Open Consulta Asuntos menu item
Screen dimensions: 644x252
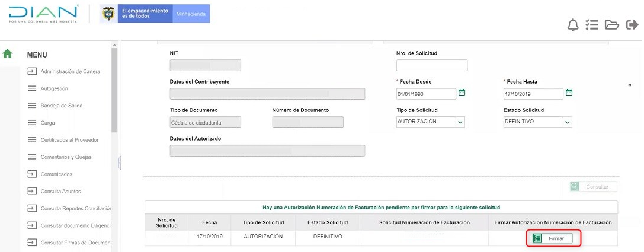coord(60,192)
